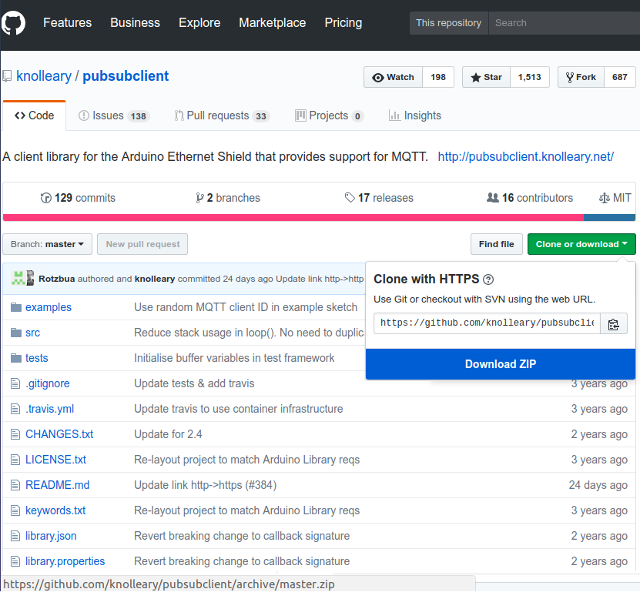Click the .gitignore file icon
640x609 pixels.
pos(16,383)
